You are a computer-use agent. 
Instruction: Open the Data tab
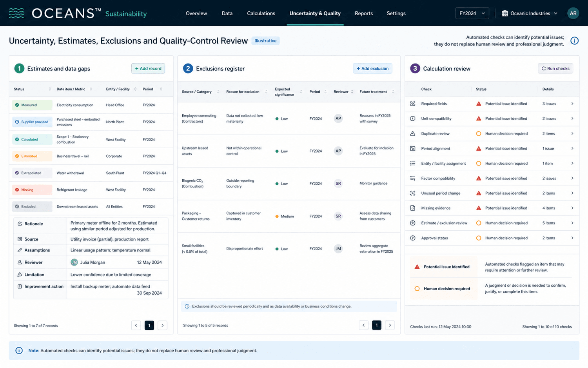click(227, 13)
